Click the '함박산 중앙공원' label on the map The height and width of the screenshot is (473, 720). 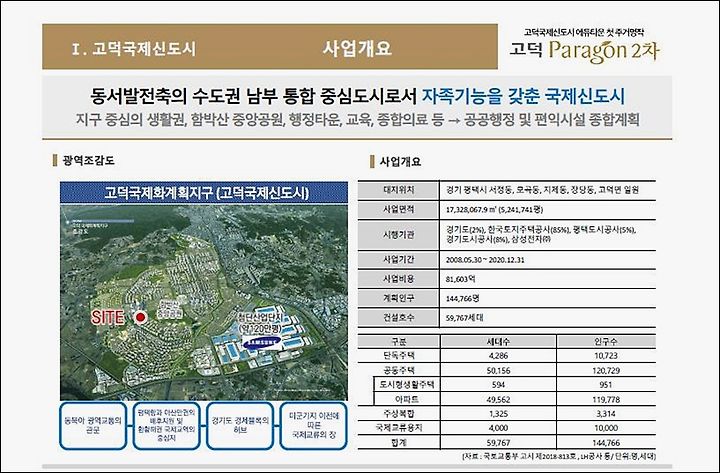[169, 310]
